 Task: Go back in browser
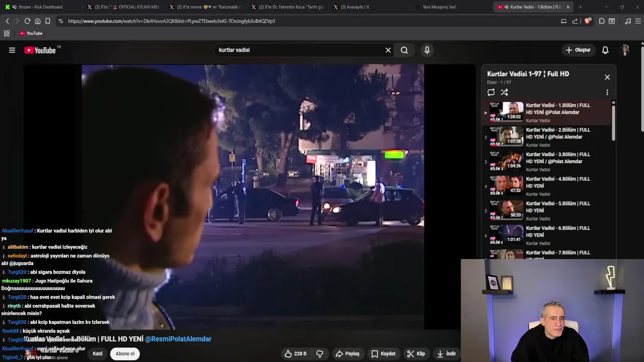click(x=7, y=21)
